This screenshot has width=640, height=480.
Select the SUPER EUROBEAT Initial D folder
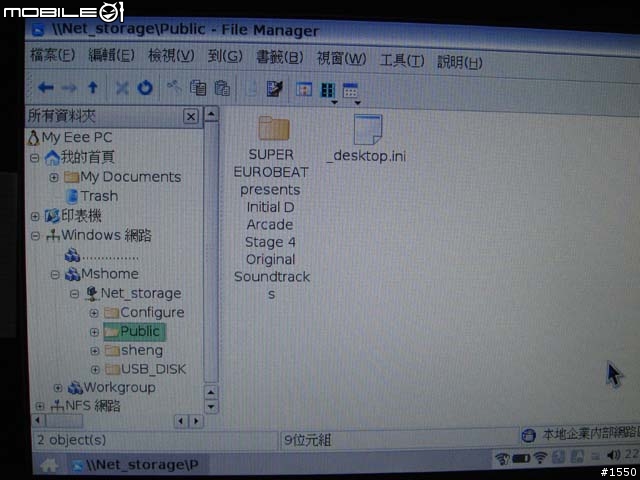pyautogui.click(x=272, y=206)
